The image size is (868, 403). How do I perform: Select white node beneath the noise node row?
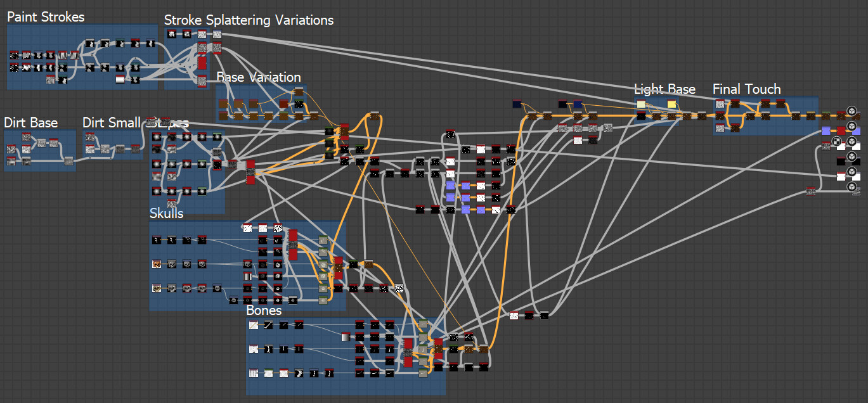577,139
